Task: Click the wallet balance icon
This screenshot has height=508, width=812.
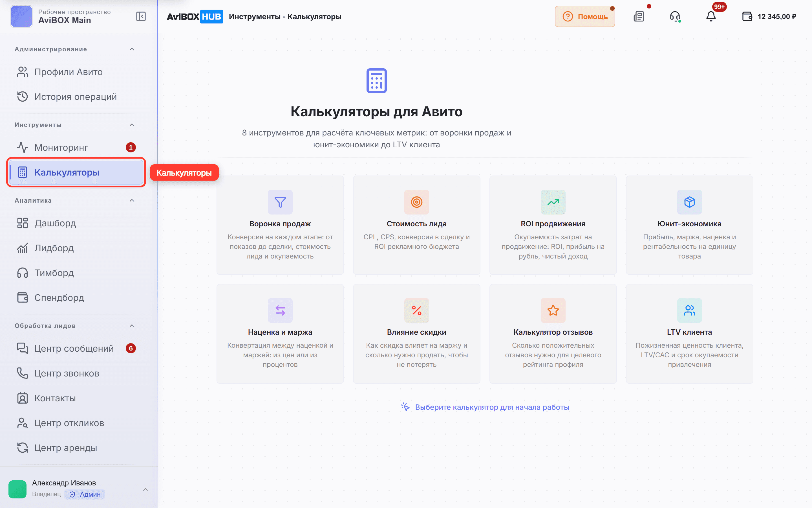Action: pyautogui.click(x=747, y=16)
